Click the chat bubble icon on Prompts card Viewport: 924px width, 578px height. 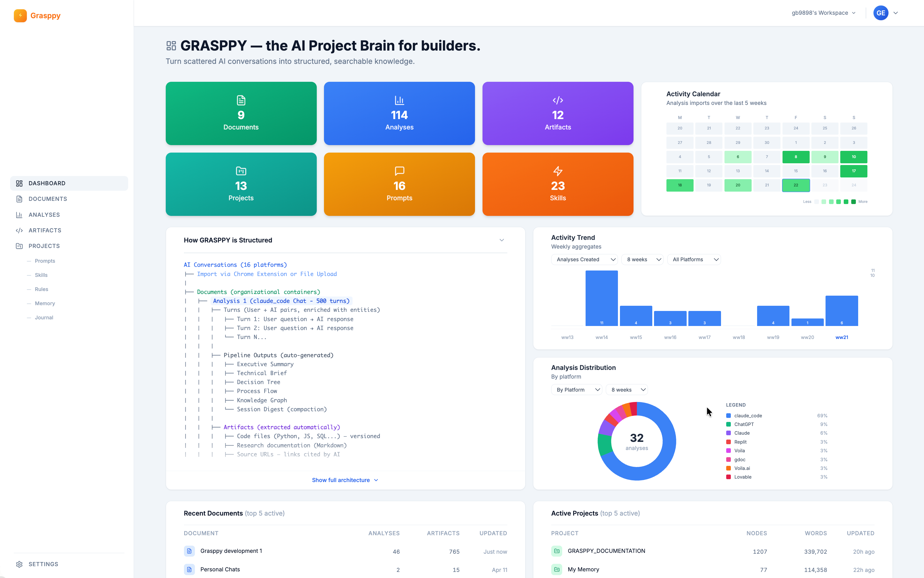pyautogui.click(x=399, y=171)
